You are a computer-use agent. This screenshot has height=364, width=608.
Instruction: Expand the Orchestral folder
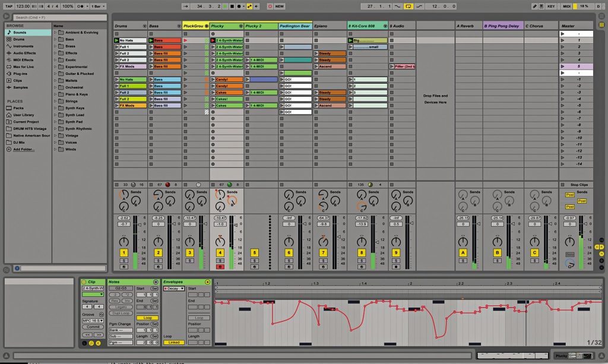point(55,87)
